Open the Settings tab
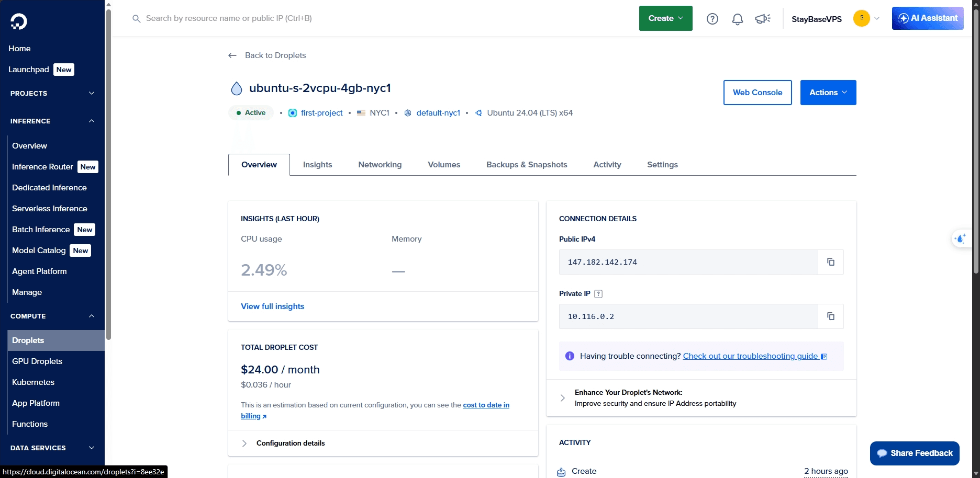980x478 pixels. point(662,165)
